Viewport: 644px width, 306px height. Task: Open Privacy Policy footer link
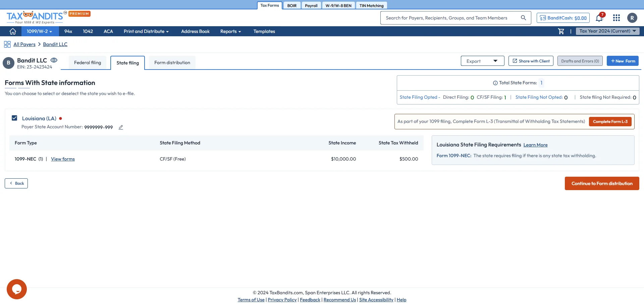coord(282,300)
